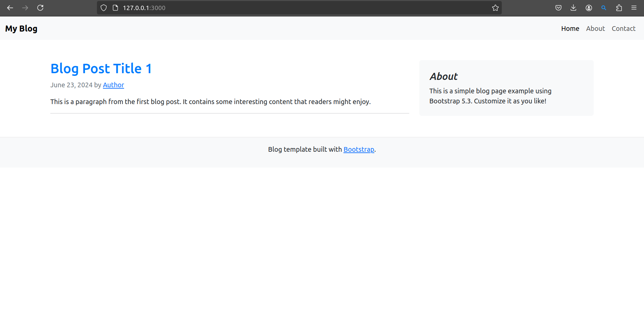Viewport: 644px width, 332px height.
Task: Reload the current page
Action: 40,8
